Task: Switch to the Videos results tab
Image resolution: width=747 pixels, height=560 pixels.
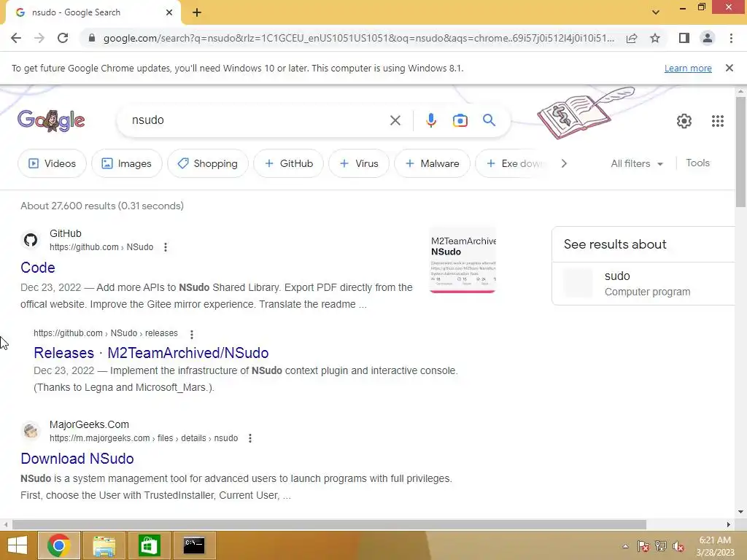Action: pos(52,163)
